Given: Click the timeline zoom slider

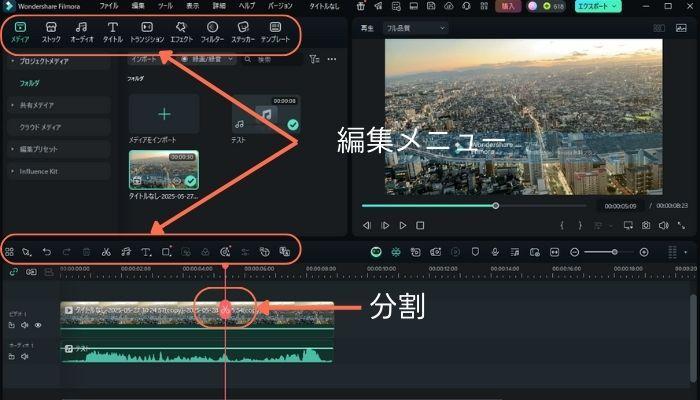Looking at the screenshot, I should tap(608, 252).
